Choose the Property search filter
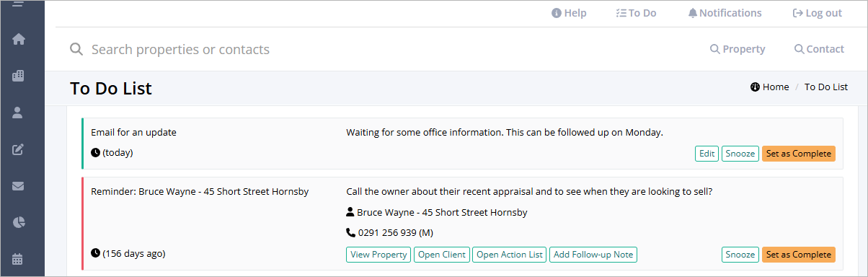Viewport: 868px width, 277px height. [x=738, y=49]
